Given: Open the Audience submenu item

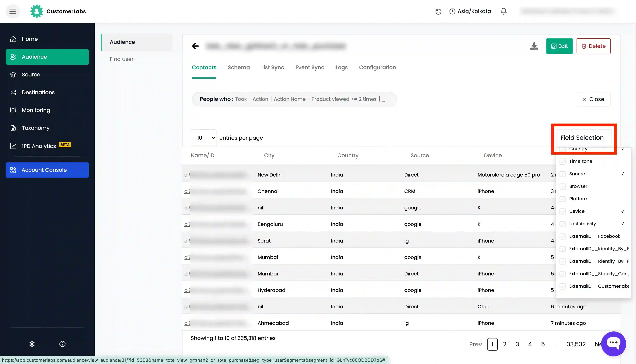Looking at the screenshot, I should pos(136,42).
